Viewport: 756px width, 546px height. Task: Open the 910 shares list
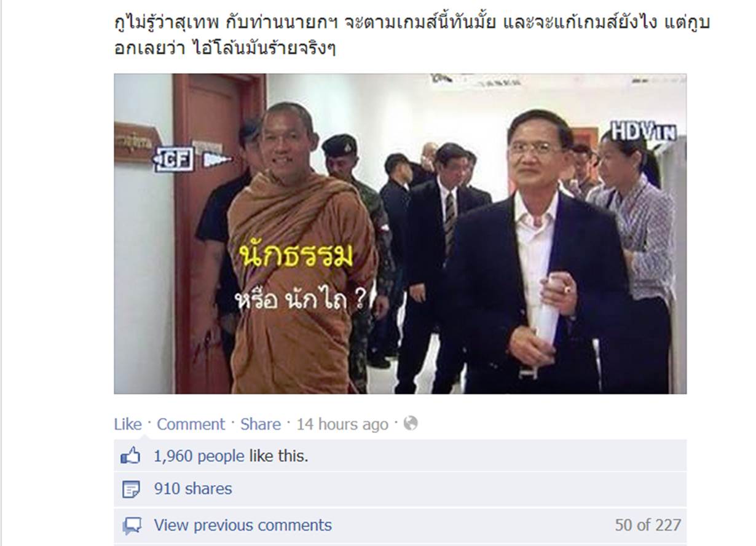pyautogui.click(x=193, y=489)
